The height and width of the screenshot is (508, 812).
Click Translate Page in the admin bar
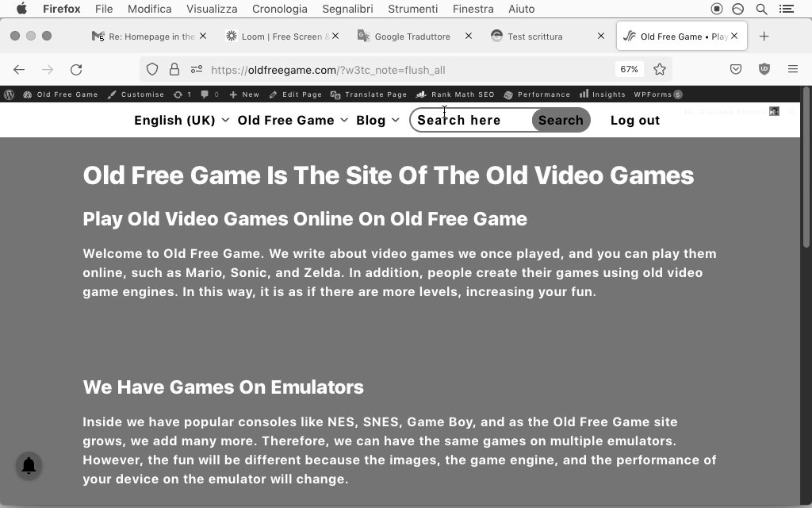pos(369,94)
